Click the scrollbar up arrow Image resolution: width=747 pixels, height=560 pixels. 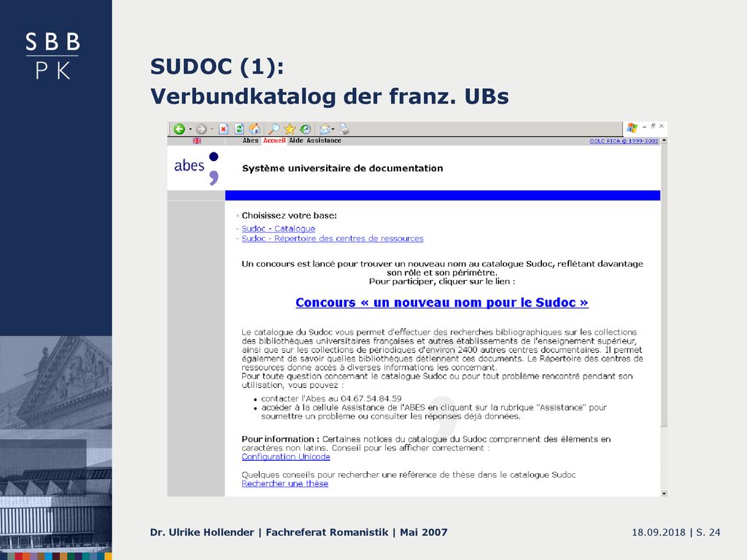coord(664,141)
